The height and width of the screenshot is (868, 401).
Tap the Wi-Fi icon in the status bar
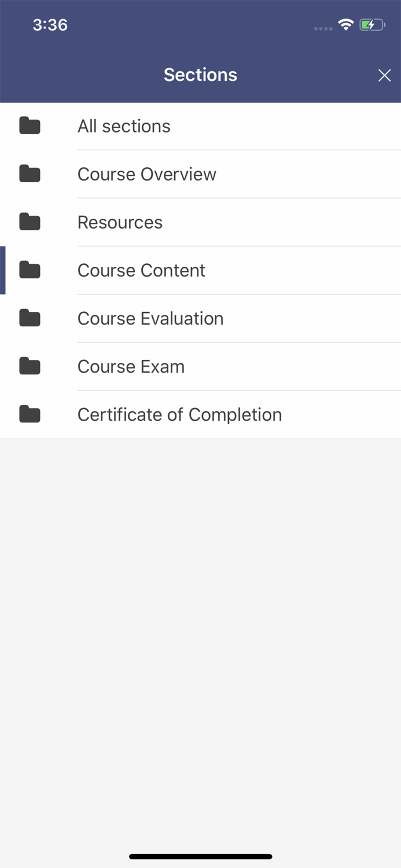point(345,24)
